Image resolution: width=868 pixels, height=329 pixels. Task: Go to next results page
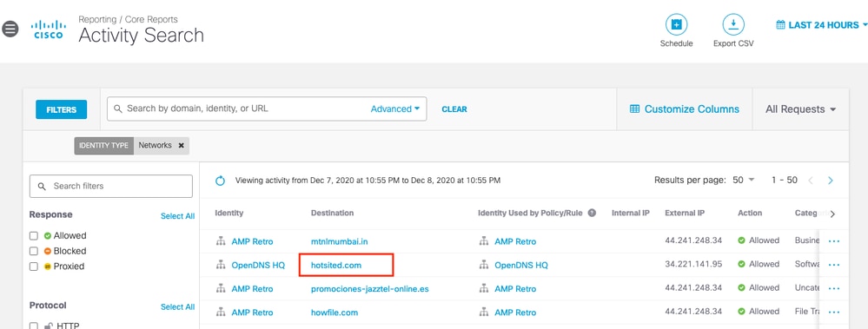pos(830,181)
